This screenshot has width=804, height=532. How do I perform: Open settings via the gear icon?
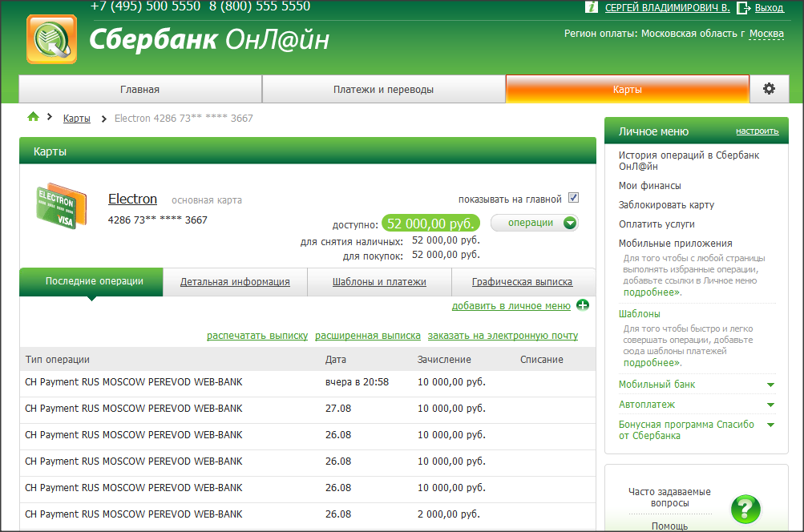click(769, 89)
